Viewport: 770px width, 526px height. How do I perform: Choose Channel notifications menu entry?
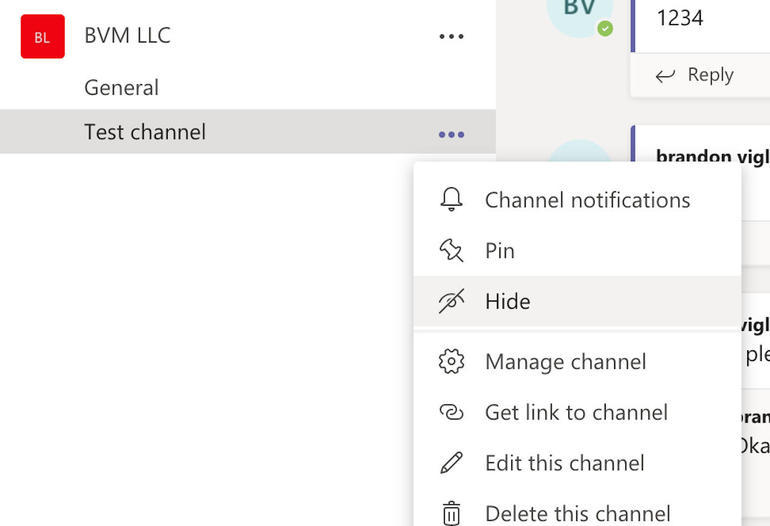click(587, 200)
